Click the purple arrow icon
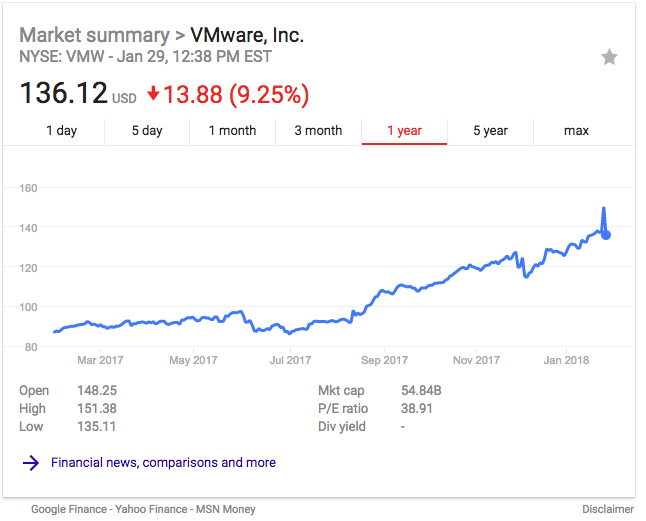 [x=31, y=463]
